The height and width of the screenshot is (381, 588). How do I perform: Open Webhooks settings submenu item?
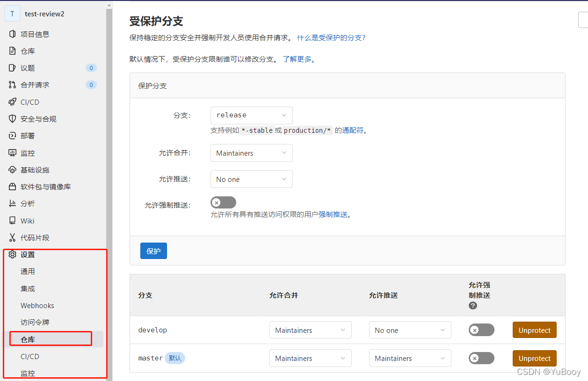37,305
